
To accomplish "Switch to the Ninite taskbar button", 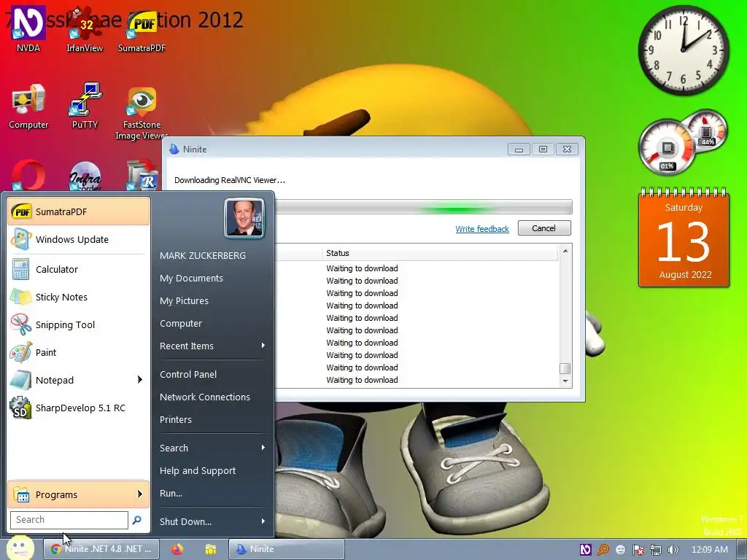I will coord(286,549).
